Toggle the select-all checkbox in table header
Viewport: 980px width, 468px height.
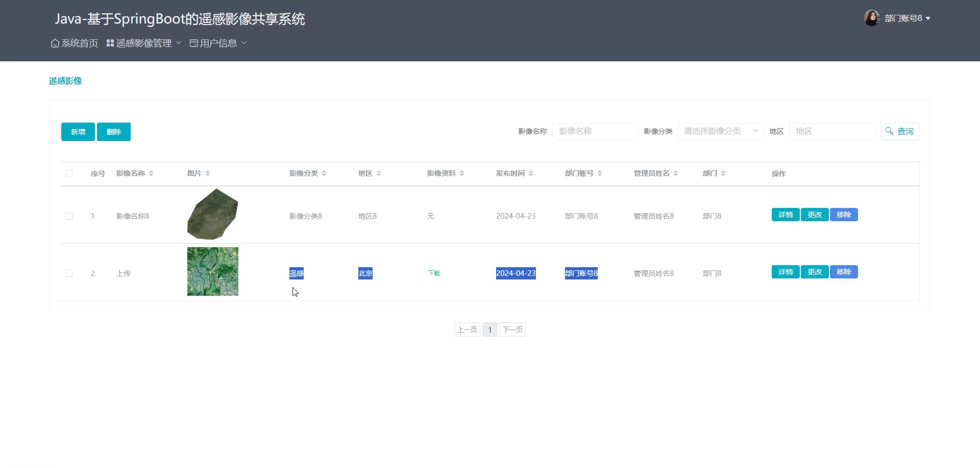tap(69, 174)
